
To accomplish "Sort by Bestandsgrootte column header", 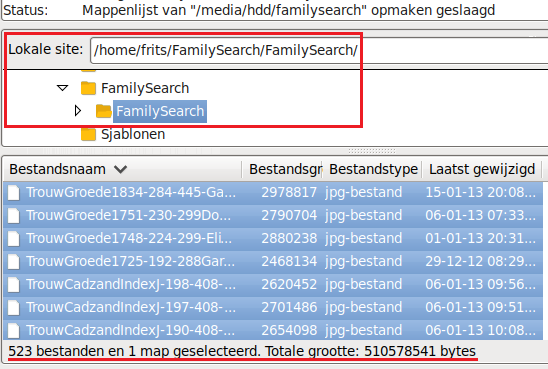I will (282, 169).
